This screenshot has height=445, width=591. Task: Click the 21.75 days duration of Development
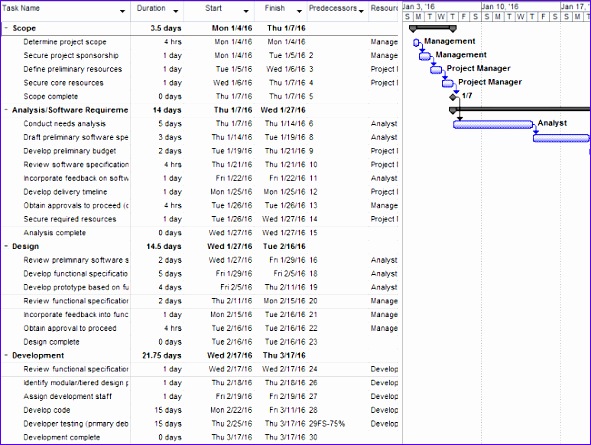(162, 355)
